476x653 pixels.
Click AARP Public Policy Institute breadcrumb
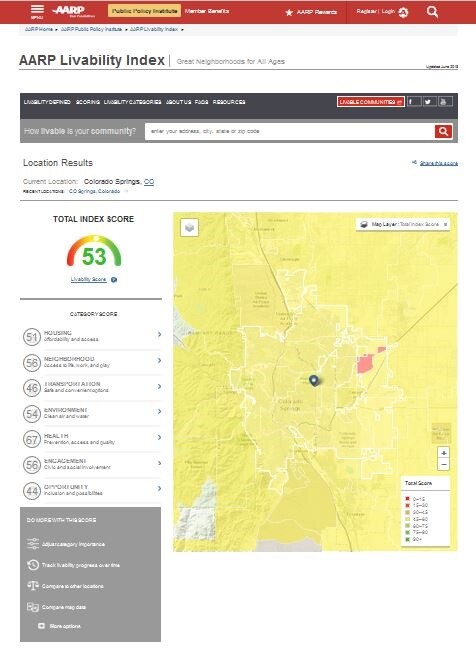click(x=92, y=29)
